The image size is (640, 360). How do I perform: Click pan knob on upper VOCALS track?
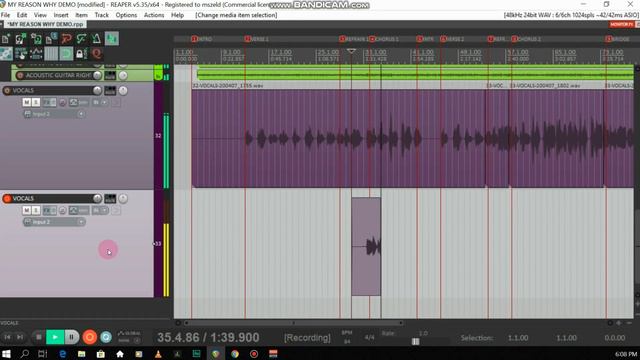click(123, 90)
